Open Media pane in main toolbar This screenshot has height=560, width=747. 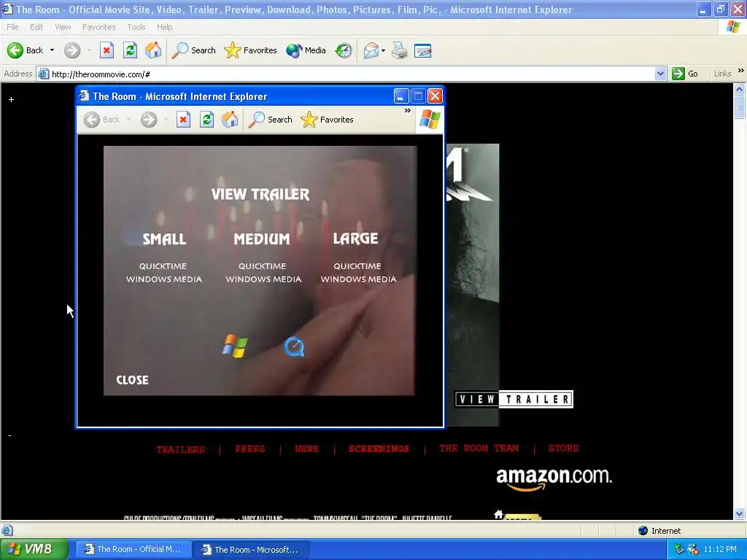(x=306, y=50)
